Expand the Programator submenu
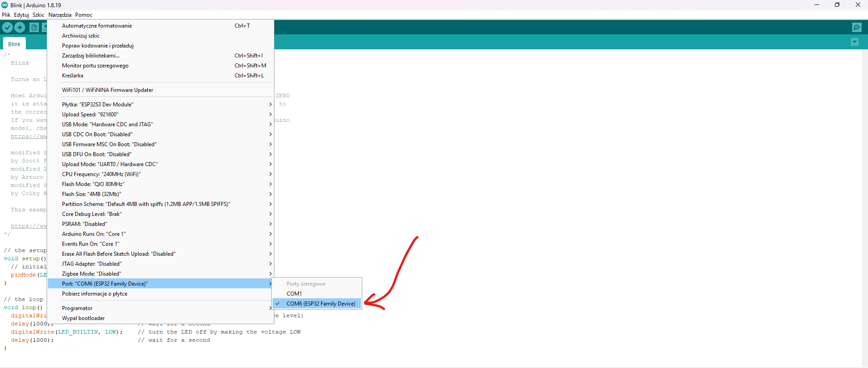Image resolution: width=868 pixels, height=368 pixels. pos(161,308)
